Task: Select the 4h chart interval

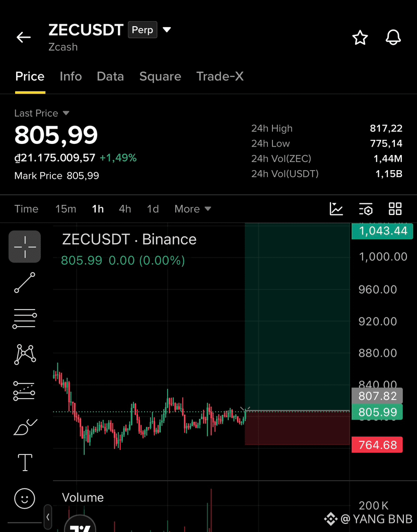Action: click(125, 209)
